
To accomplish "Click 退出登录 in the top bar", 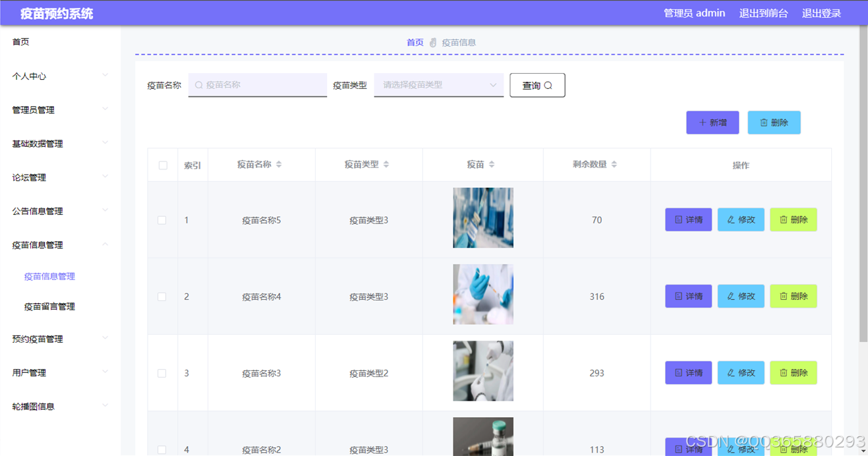I will 821,13.
